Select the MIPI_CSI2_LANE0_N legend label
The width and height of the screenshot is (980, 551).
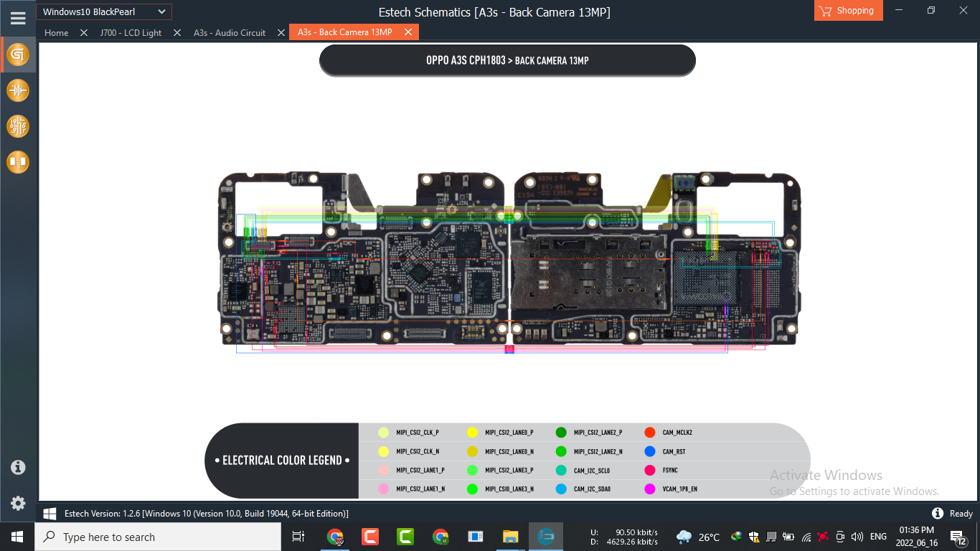tap(509, 451)
